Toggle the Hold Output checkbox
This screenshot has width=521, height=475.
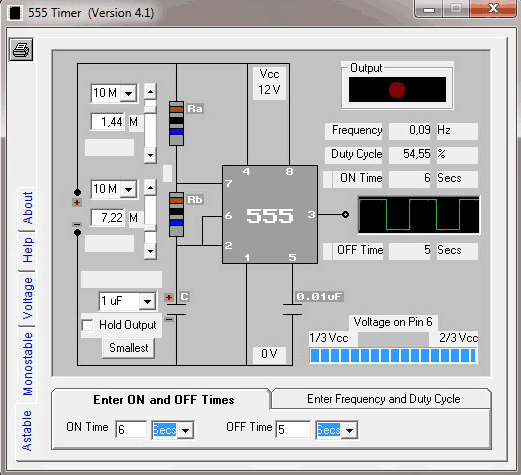click(88, 325)
